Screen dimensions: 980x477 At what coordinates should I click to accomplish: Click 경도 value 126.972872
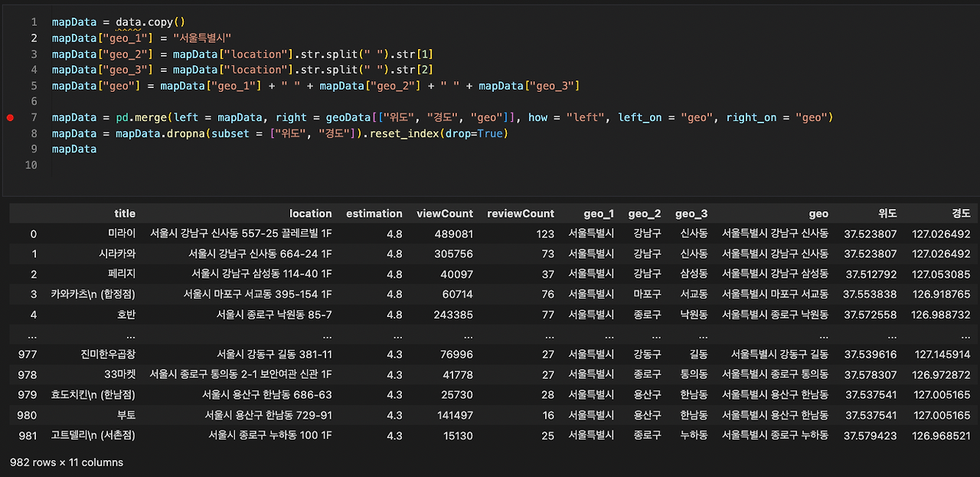[941, 374]
